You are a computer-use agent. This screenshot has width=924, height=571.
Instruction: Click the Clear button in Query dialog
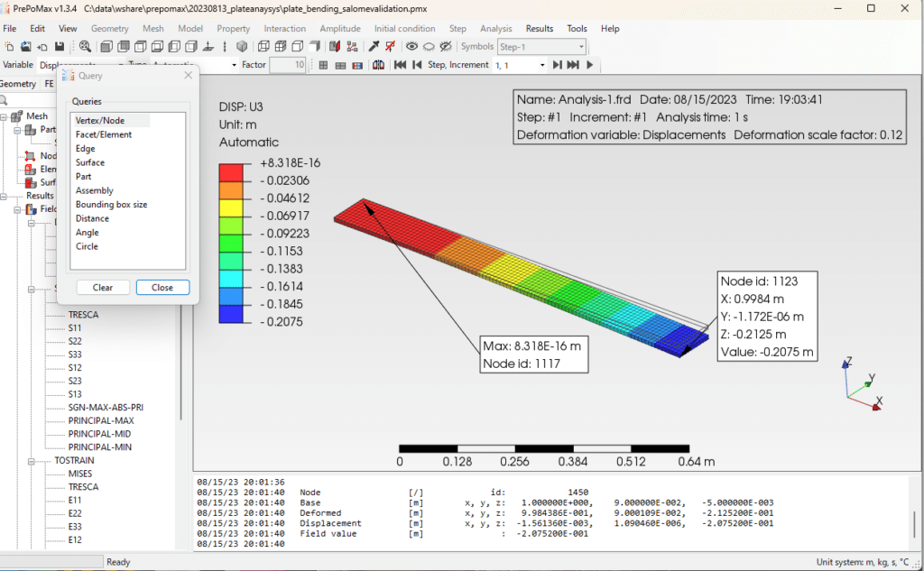click(x=103, y=288)
